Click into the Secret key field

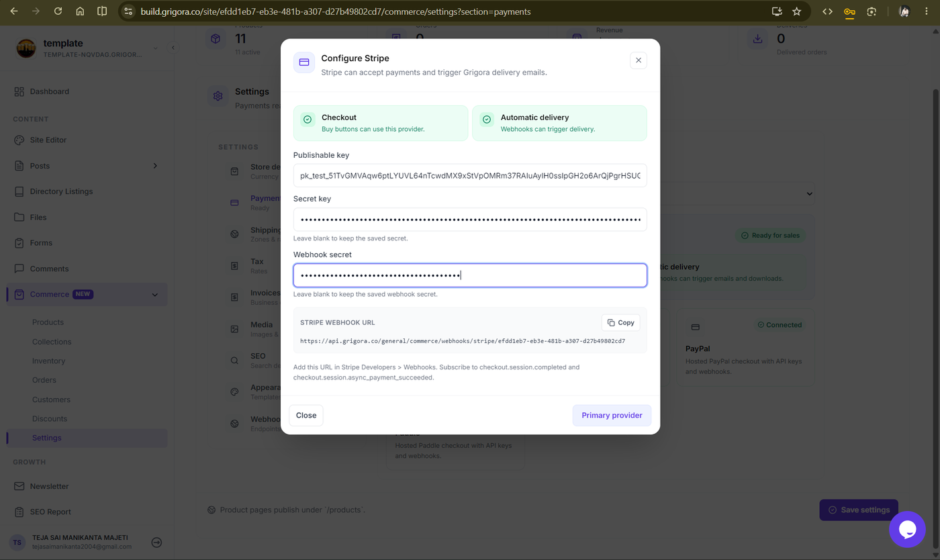470,220
